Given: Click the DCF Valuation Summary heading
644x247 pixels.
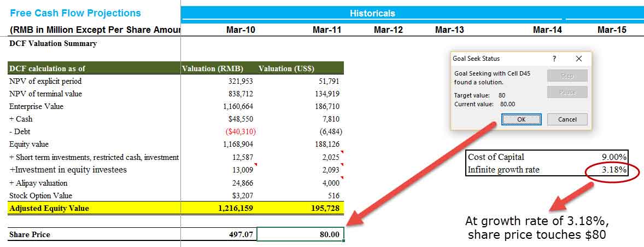Looking at the screenshot, I should [53, 43].
